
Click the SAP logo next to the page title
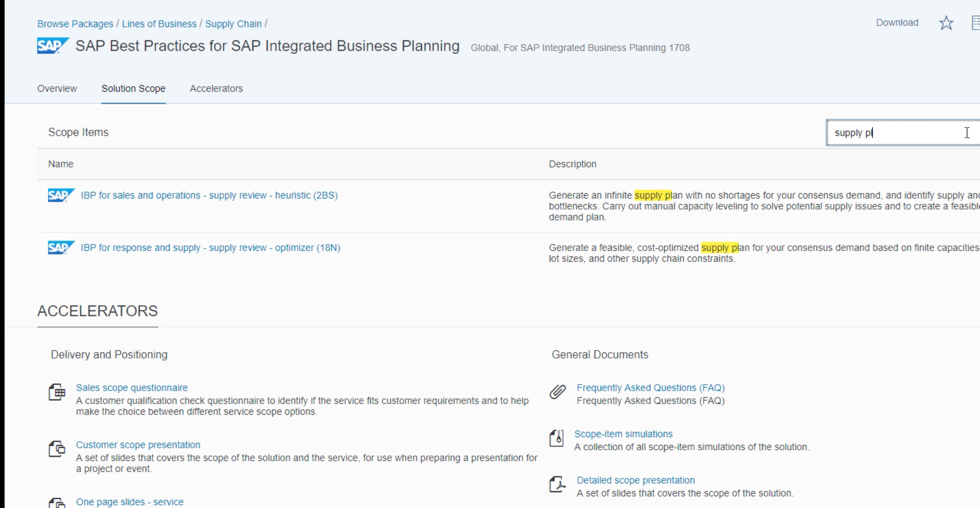[x=51, y=45]
